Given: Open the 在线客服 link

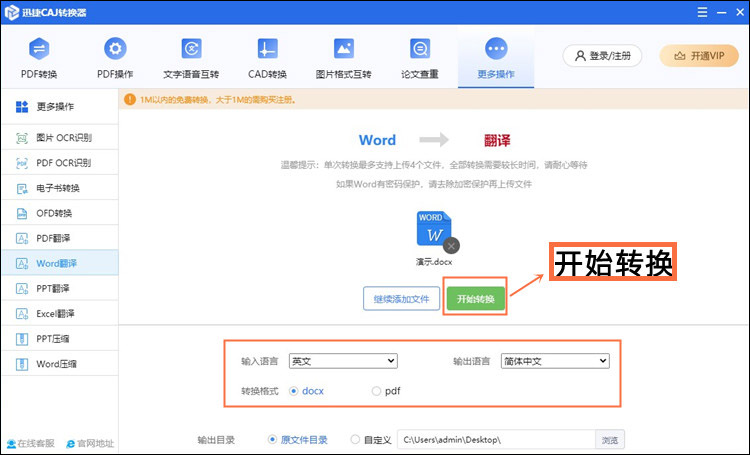Looking at the screenshot, I should pos(31,444).
